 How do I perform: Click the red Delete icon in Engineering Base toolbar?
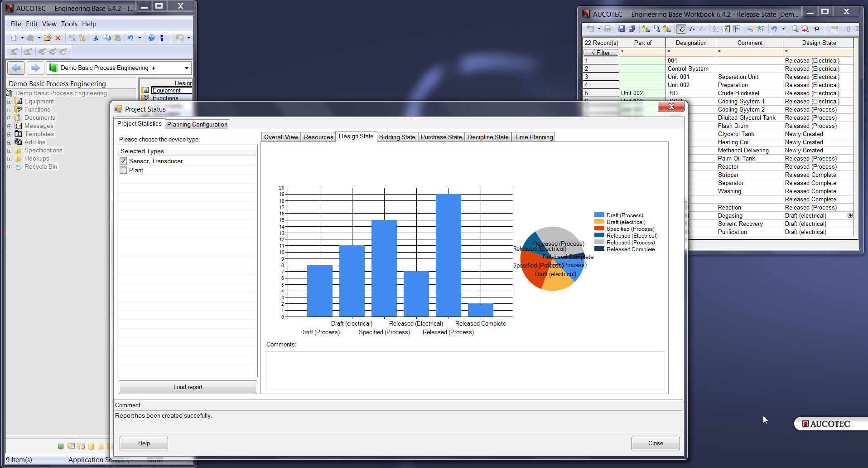click(58, 38)
